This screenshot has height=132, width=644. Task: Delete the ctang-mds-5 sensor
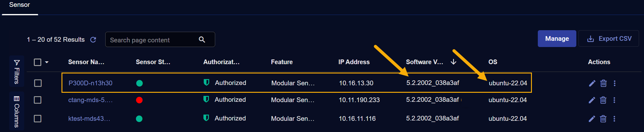pos(603,100)
